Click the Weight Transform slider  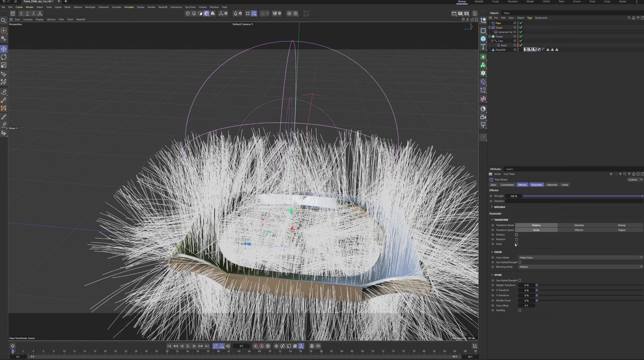coord(590,285)
